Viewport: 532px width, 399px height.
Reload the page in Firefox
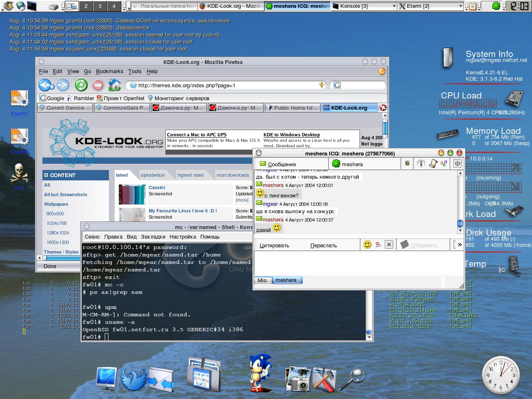(x=81, y=85)
